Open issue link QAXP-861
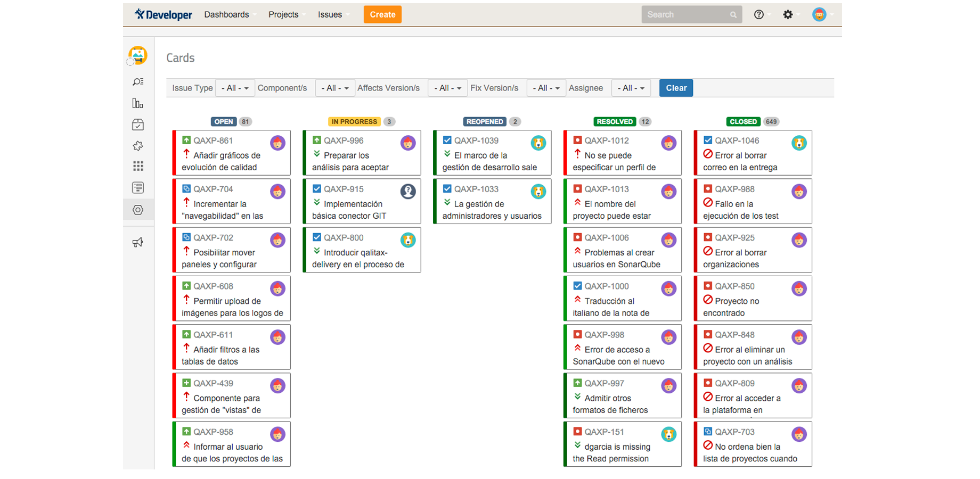This screenshot has width=980, height=479. coord(213,141)
